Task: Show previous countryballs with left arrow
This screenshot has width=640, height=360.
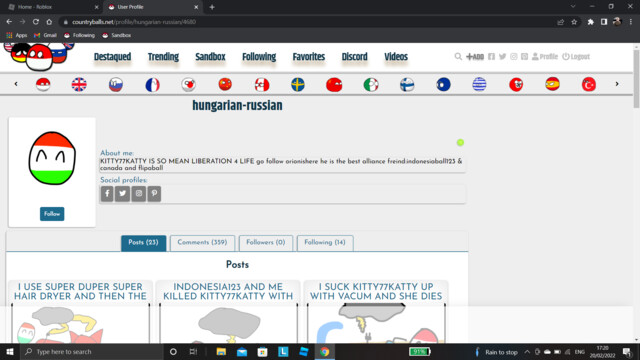Action: [x=16, y=84]
